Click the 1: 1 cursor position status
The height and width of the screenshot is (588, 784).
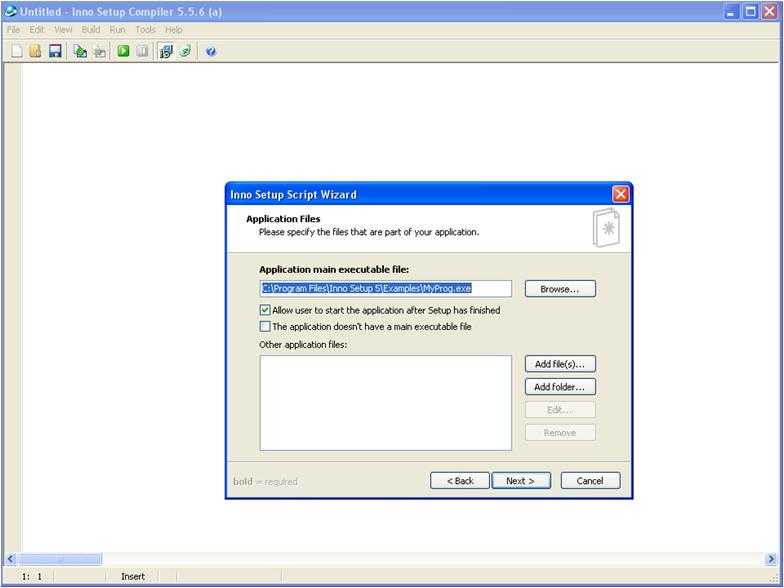pos(32,576)
